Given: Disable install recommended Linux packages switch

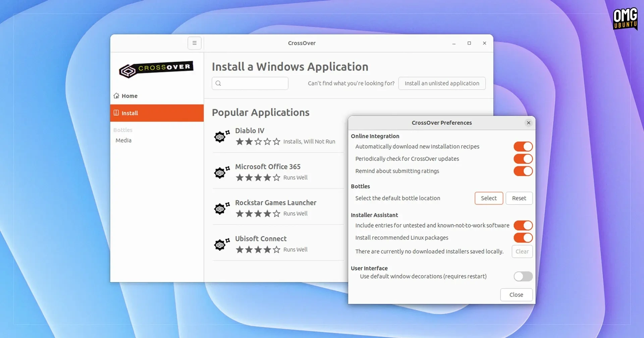Looking at the screenshot, I should [523, 238].
